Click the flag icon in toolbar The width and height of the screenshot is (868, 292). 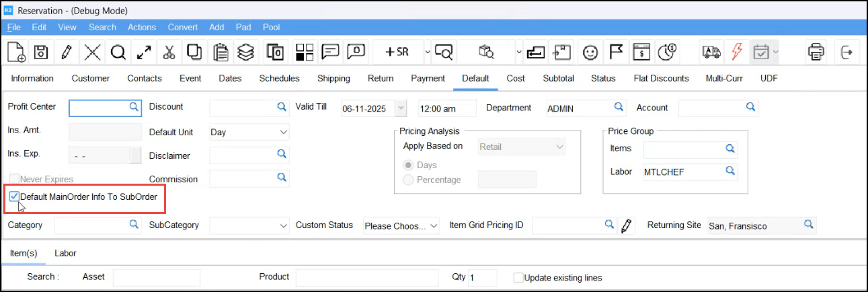coord(615,52)
